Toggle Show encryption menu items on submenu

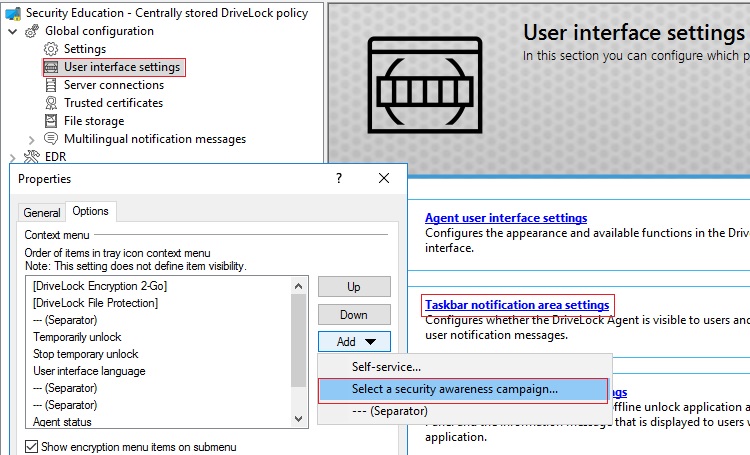click(x=30, y=446)
